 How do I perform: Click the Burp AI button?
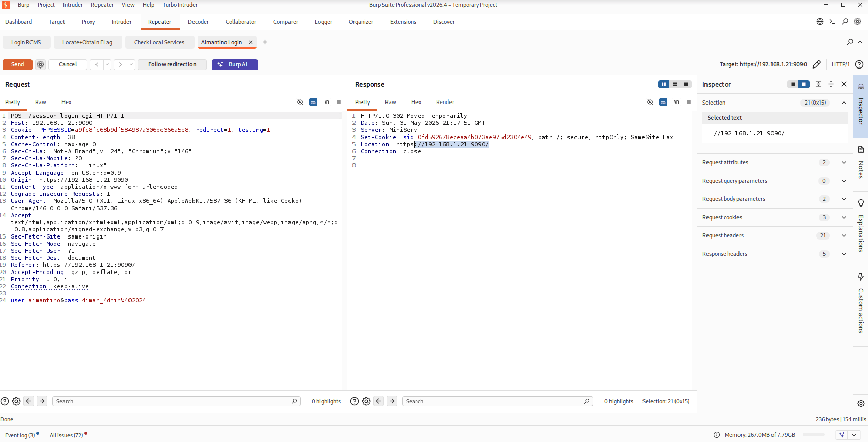[235, 64]
